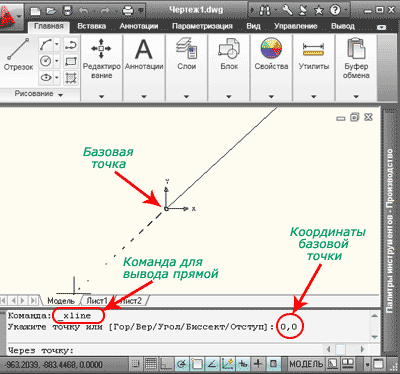Switch to the Вывод ribbon tab
The width and height of the screenshot is (400, 374).
[x=343, y=26]
